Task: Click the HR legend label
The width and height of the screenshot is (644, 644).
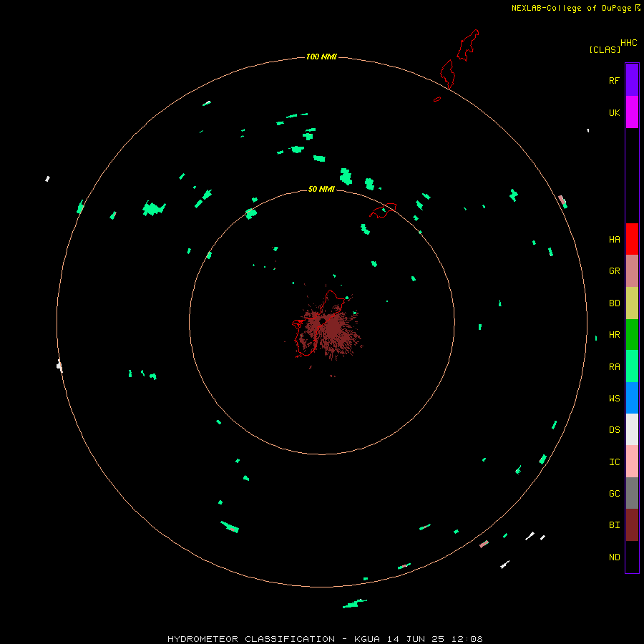Action: (614, 335)
